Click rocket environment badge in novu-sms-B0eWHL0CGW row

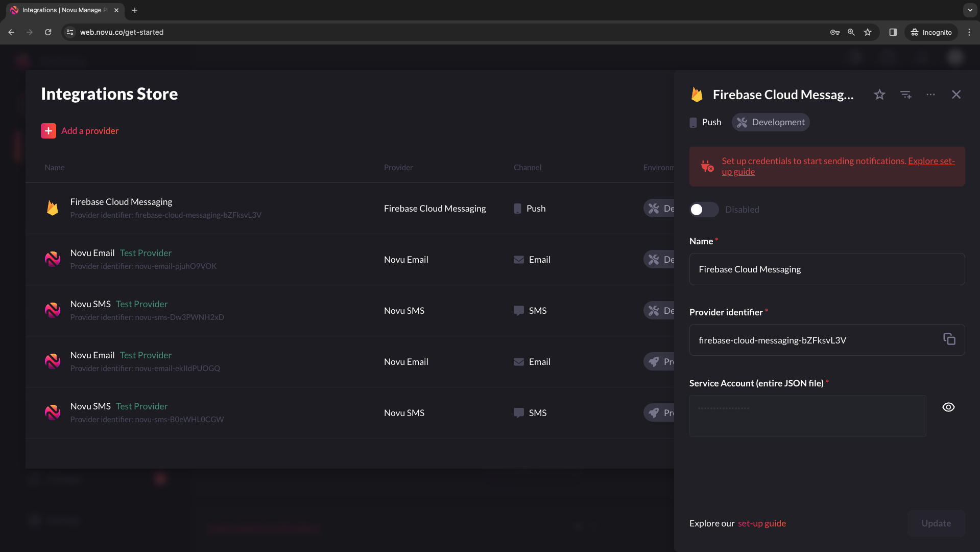point(659,413)
